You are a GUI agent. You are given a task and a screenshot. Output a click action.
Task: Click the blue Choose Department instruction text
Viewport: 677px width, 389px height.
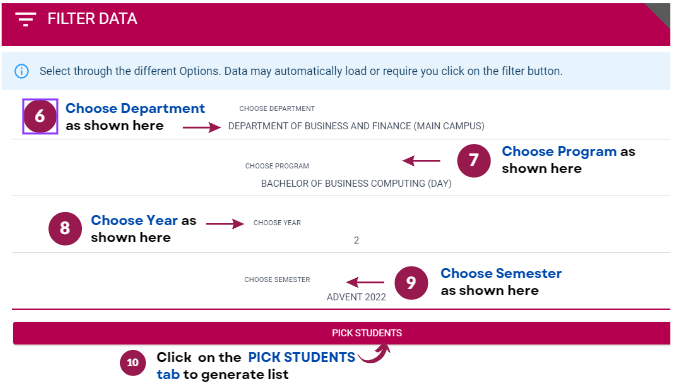point(135,108)
